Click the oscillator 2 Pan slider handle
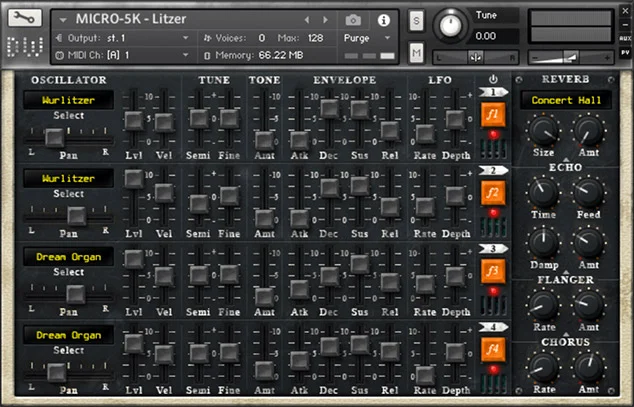634x407 pixels. 76,216
